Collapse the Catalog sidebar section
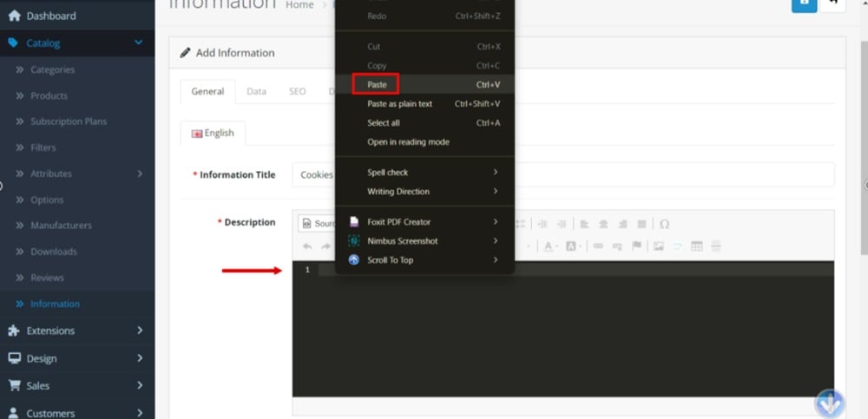The width and height of the screenshot is (868, 419). coord(77,43)
